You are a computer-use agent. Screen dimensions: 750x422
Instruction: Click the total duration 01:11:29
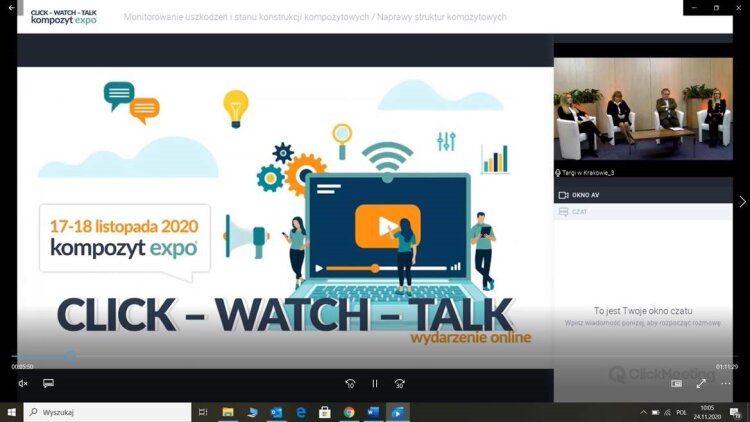pyautogui.click(x=727, y=366)
